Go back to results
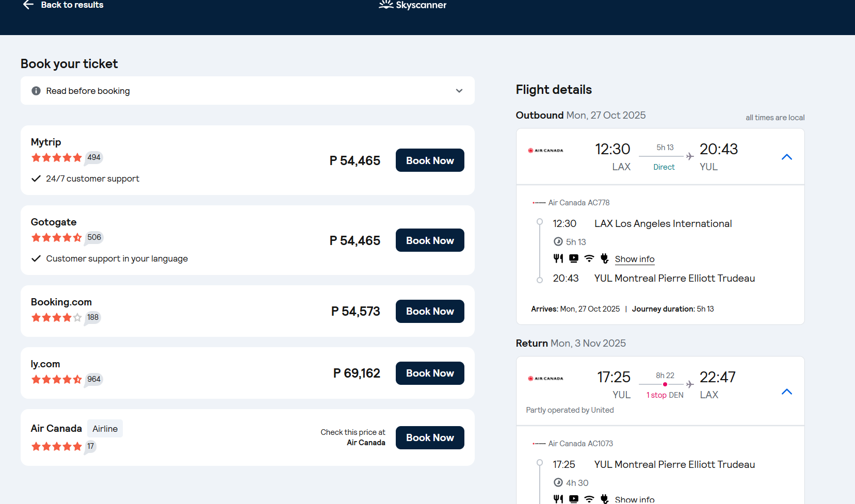 [72, 5]
